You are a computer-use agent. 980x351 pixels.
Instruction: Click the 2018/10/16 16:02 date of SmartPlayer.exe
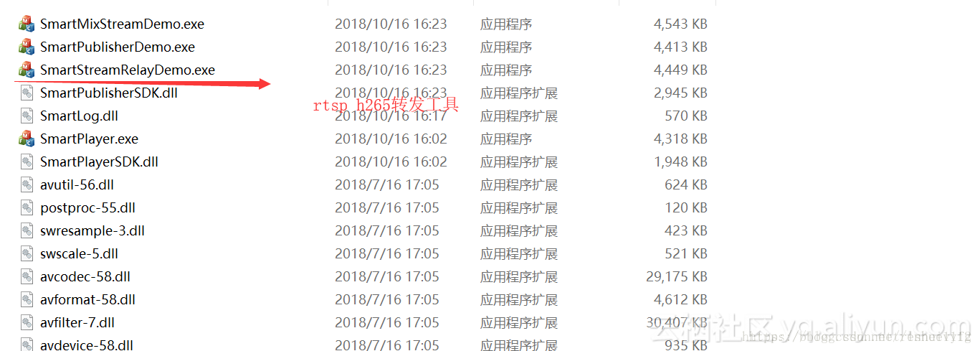pos(391,139)
